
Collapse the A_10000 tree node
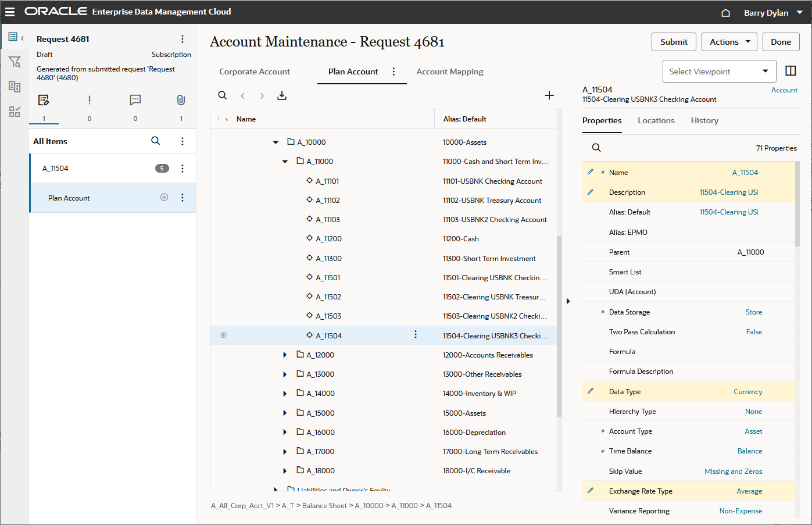[276, 142]
